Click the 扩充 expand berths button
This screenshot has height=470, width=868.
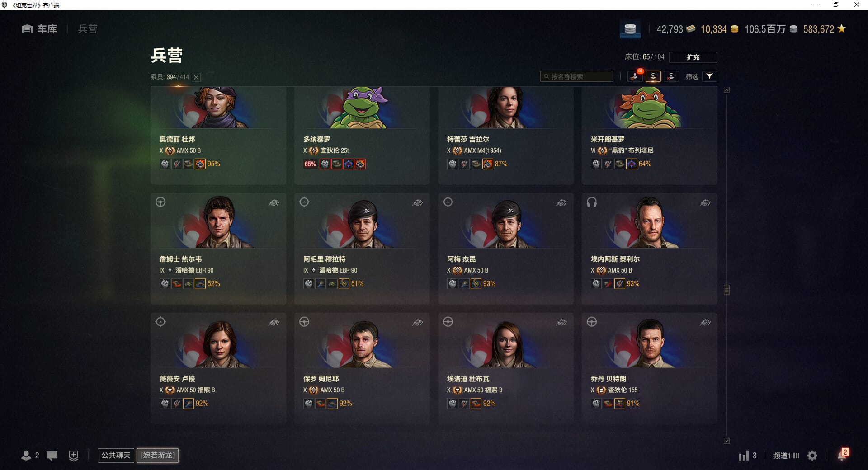coord(693,57)
